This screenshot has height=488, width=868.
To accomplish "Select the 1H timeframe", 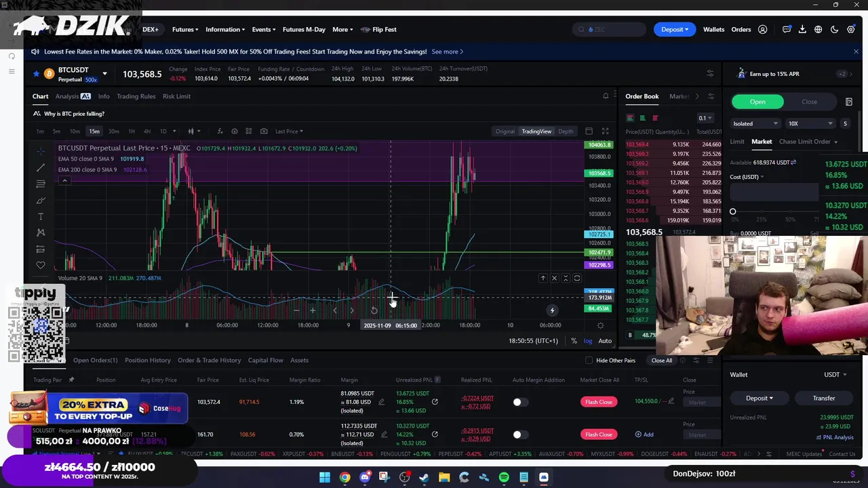I will point(131,131).
